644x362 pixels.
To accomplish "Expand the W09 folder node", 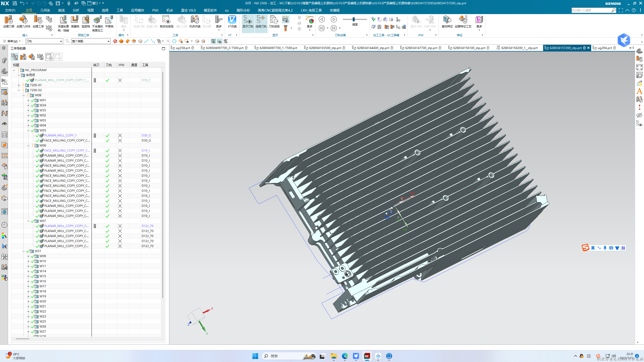I will [28, 256].
